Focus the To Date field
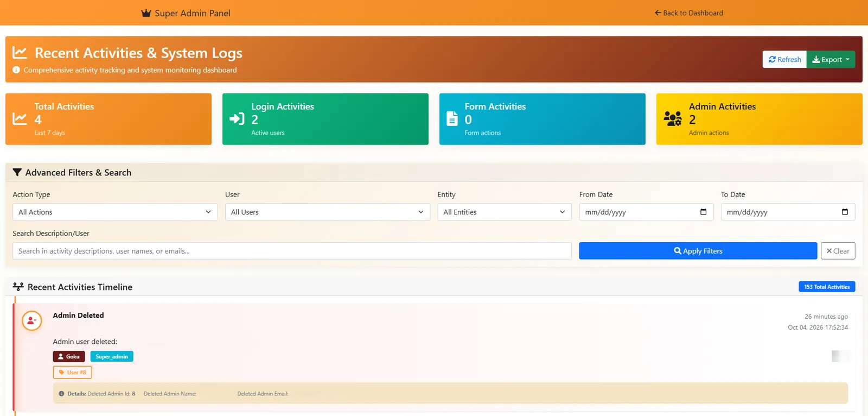868x416 pixels. 788,212
